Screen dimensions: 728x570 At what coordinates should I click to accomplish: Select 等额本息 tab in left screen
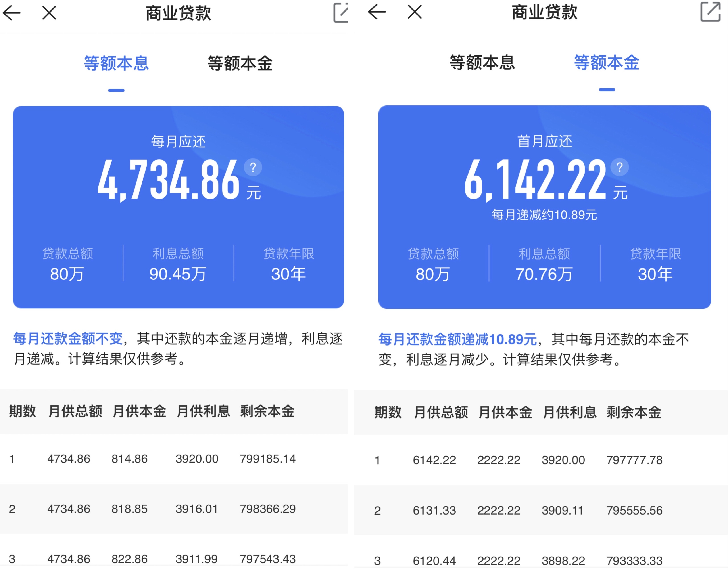pyautogui.click(x=116, y=63)
